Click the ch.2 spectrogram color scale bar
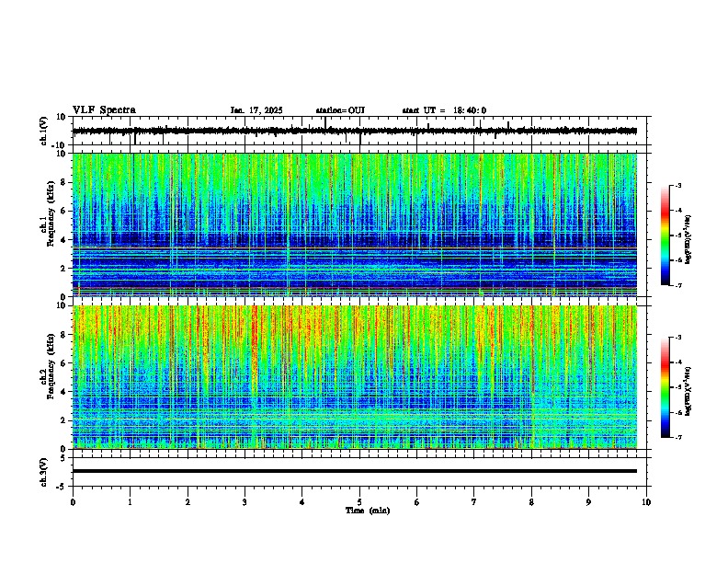The width and height of the screenshot is (728, 563). click(x=665, y=387)
